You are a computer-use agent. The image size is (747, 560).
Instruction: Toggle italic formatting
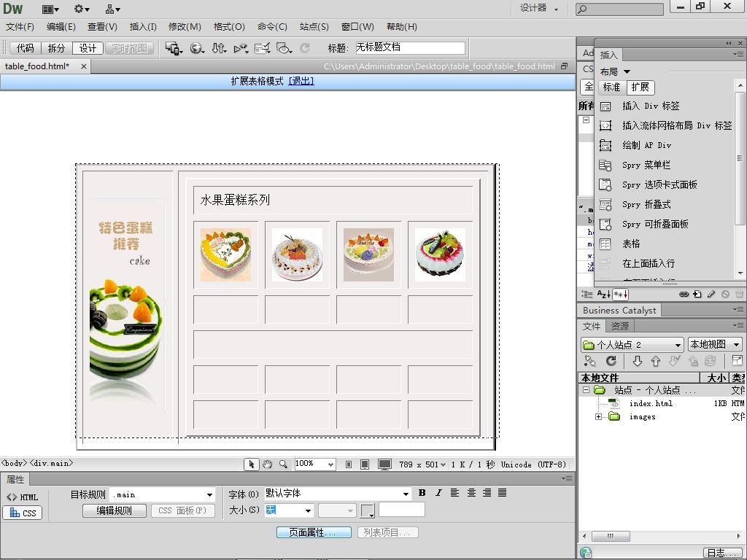pos(438,493)
